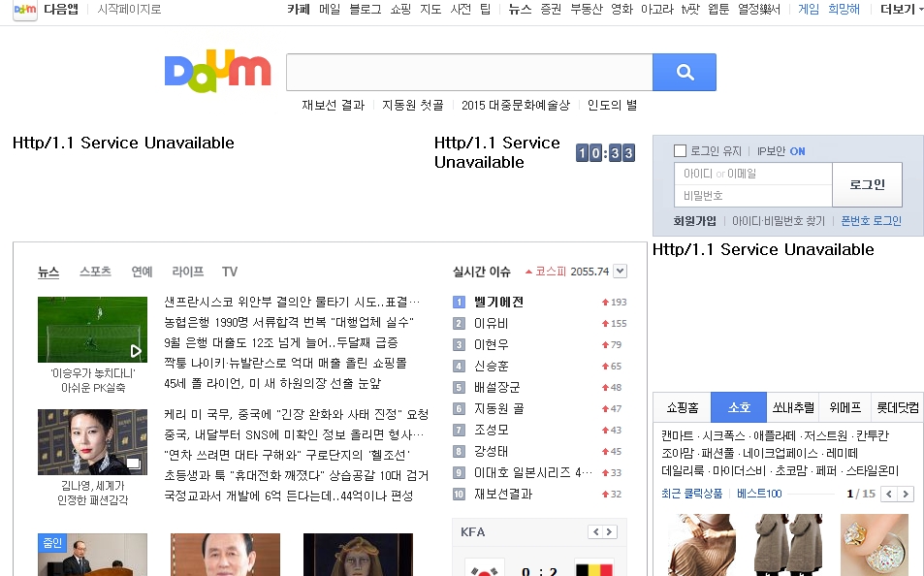Open 웹툰 in top navigation

(718, 10)
